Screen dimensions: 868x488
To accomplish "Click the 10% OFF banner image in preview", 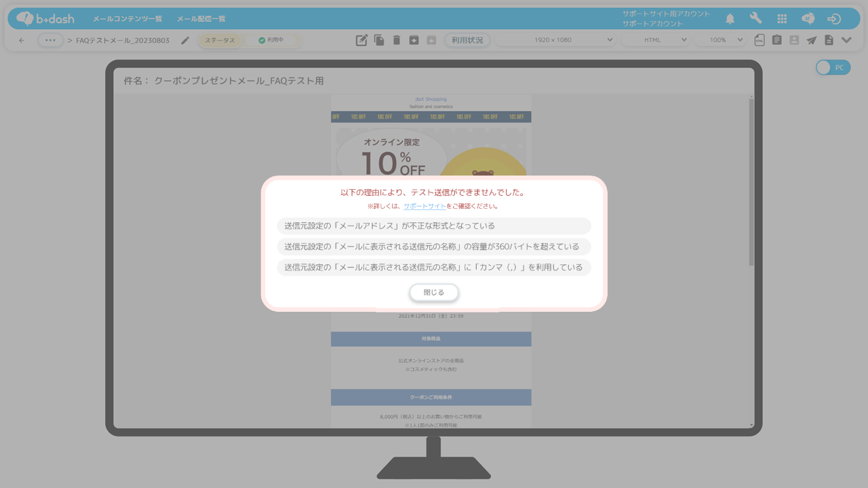I will tap(431, 150).
